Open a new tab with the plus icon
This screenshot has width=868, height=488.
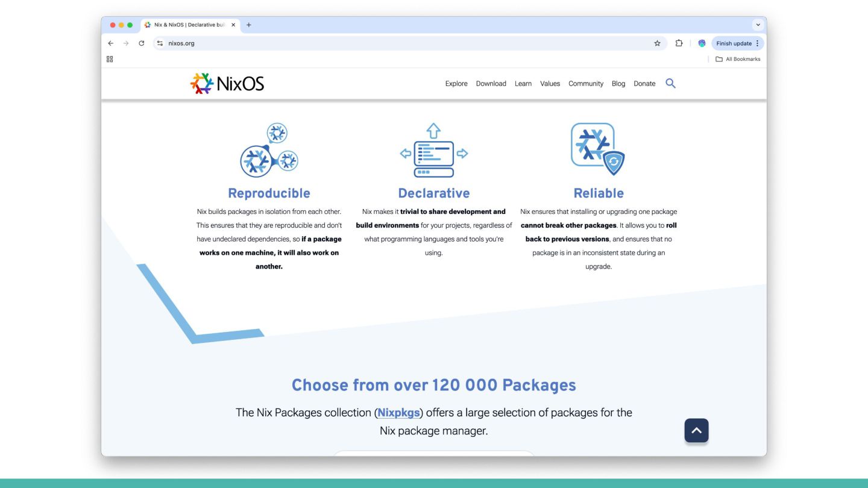248,25
